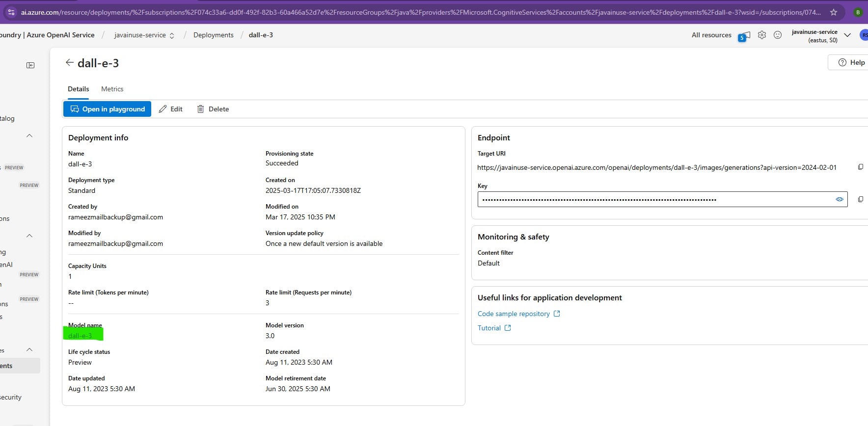
Task: Click the Default content filter value
Action: pyautogui.click(x=488, y=263)
